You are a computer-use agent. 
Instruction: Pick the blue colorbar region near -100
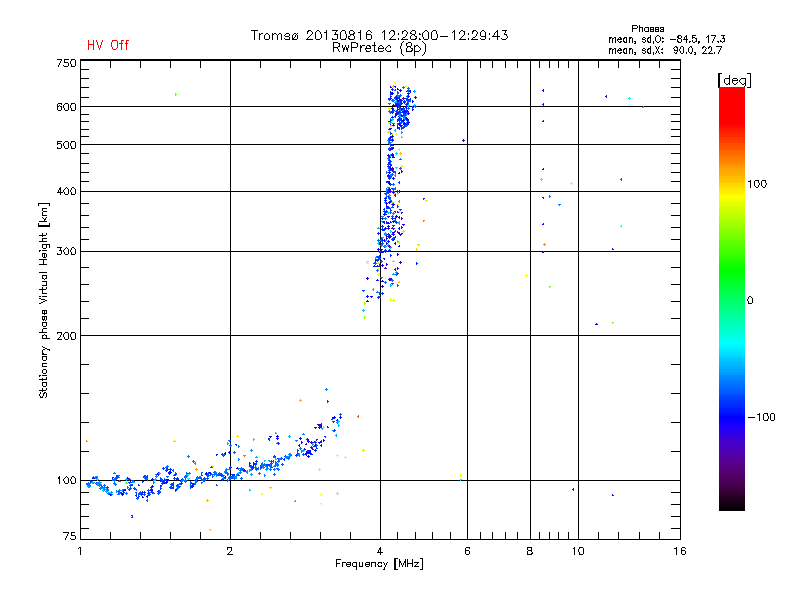click(x=731, y=416)
